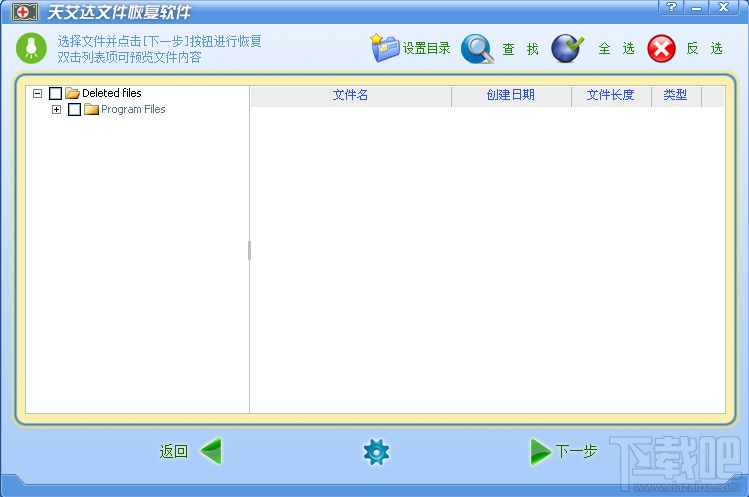Click the splitter handle between panes
The height and width of the screenshot is (497, 749).
coord(249,250)
